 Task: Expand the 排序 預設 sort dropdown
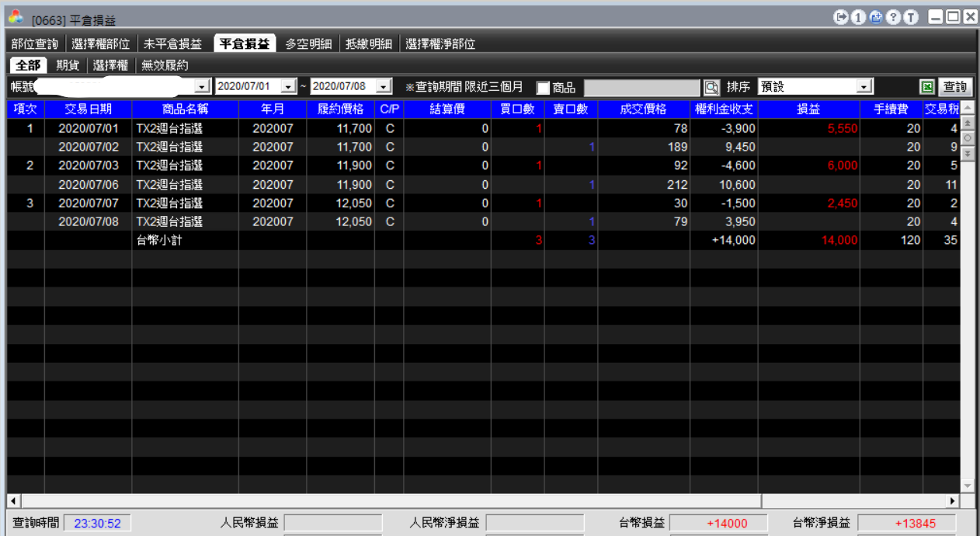(865, 86)
